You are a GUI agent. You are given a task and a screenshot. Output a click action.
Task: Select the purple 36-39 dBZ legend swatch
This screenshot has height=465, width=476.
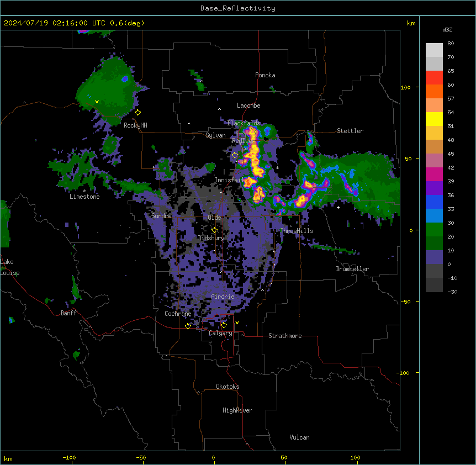click(x=434, y=188)
